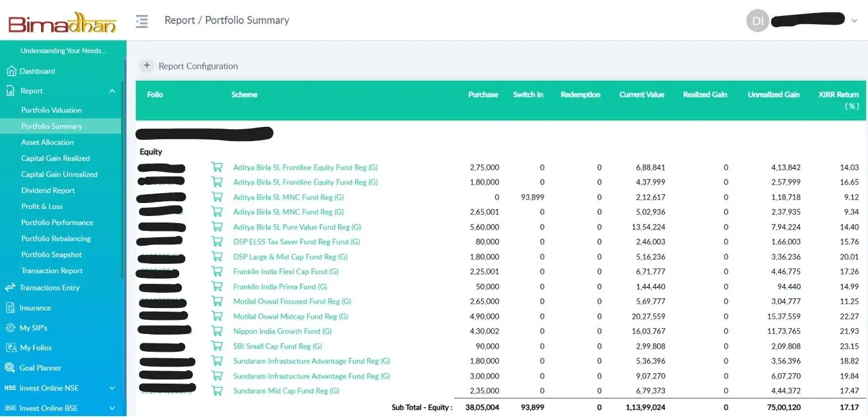The height and width of the screenshot is (419, 868).
Task: Click the My Folios rupee icon
Action: pyautogui.click(x=10, y=348)
